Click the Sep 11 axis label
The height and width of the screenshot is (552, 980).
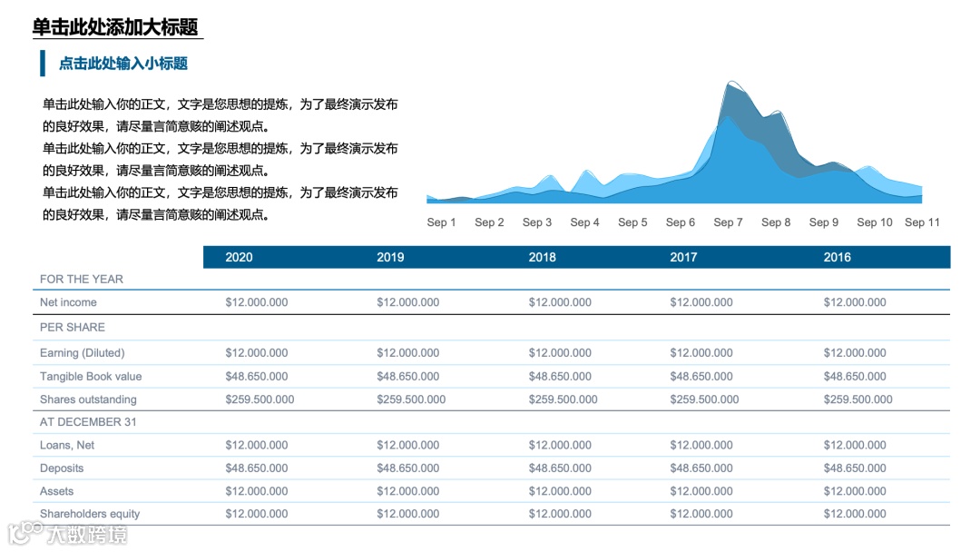click(922, 222)
